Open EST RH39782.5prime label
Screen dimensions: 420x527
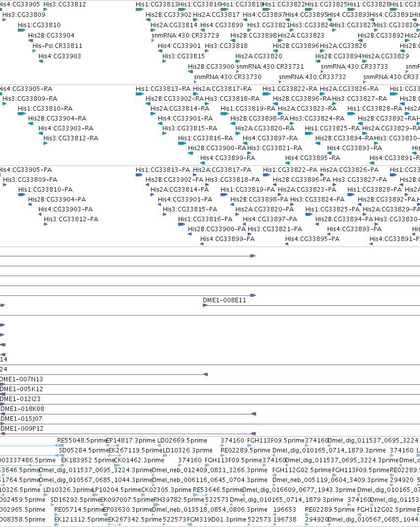click(179, 500)
